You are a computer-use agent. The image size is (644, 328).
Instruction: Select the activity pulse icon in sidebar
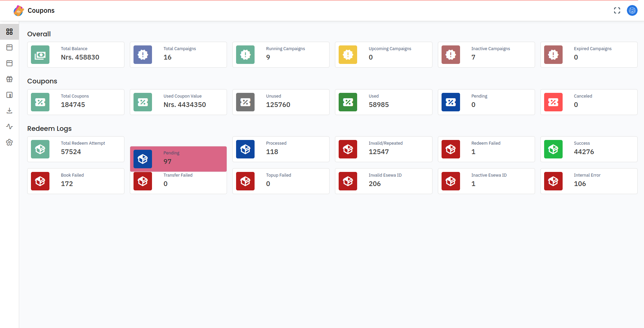tap(9, 126)
